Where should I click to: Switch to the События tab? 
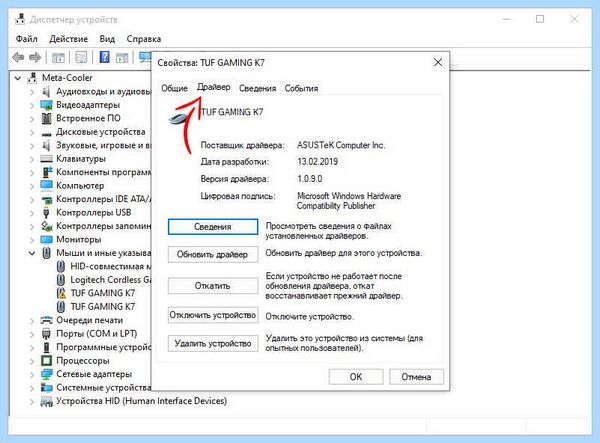point(301,88)
